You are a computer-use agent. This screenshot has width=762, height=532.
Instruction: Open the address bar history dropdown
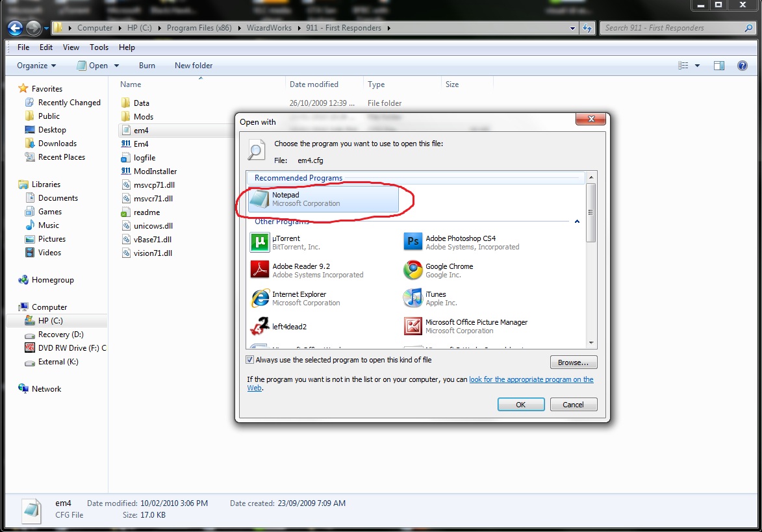tap(572, 28)
